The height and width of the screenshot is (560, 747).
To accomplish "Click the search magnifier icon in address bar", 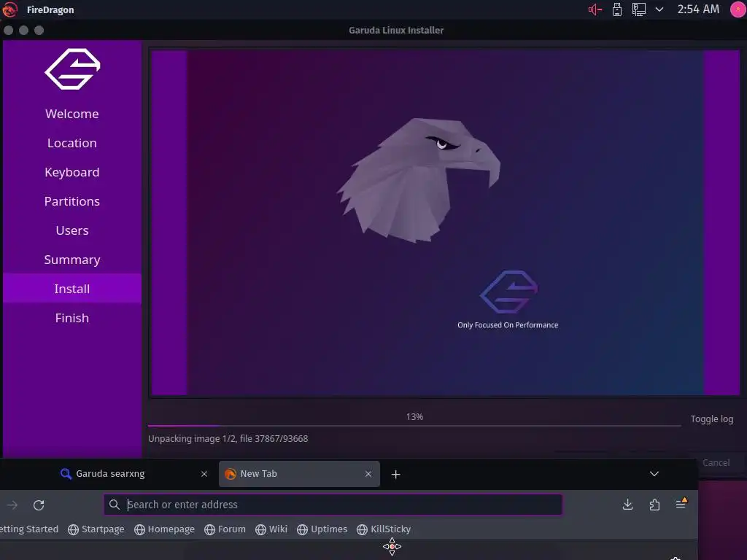I will pos(114,505).
